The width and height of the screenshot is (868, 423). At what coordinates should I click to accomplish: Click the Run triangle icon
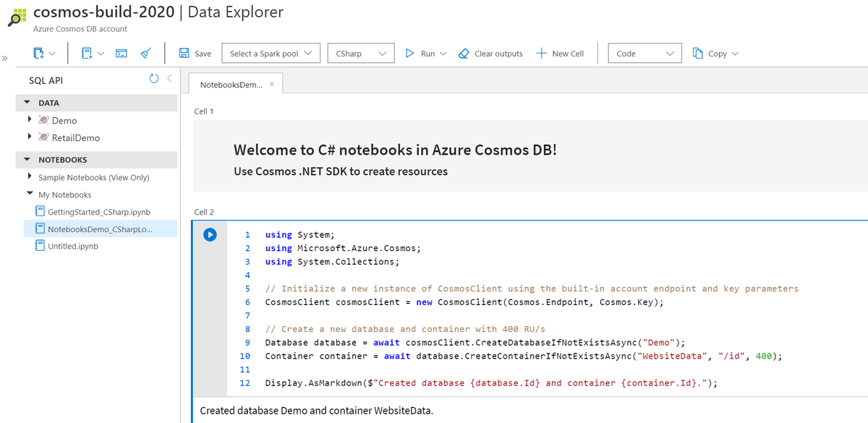(409, 54)
